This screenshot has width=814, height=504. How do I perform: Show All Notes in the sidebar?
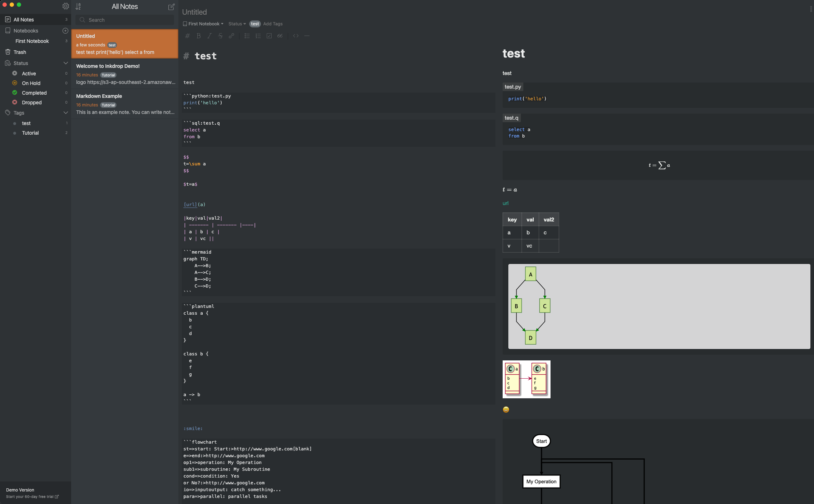coord(35,20)
